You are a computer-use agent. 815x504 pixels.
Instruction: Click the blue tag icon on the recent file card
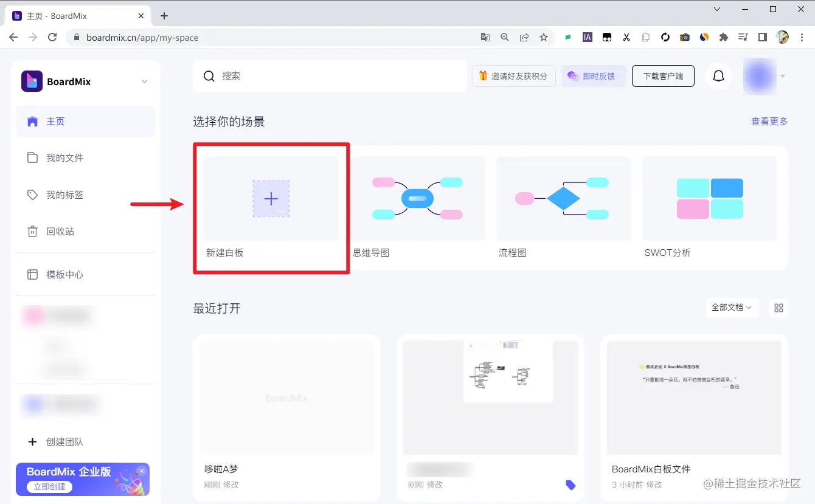tap(570, 485)
